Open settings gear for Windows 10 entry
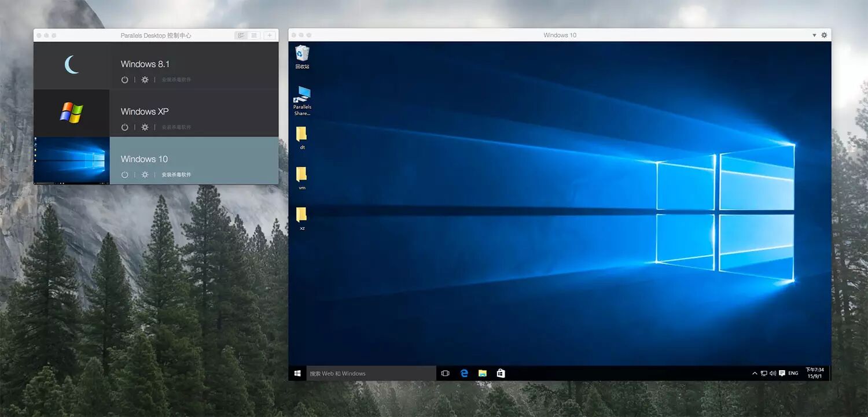 click(x=145, y=175)
